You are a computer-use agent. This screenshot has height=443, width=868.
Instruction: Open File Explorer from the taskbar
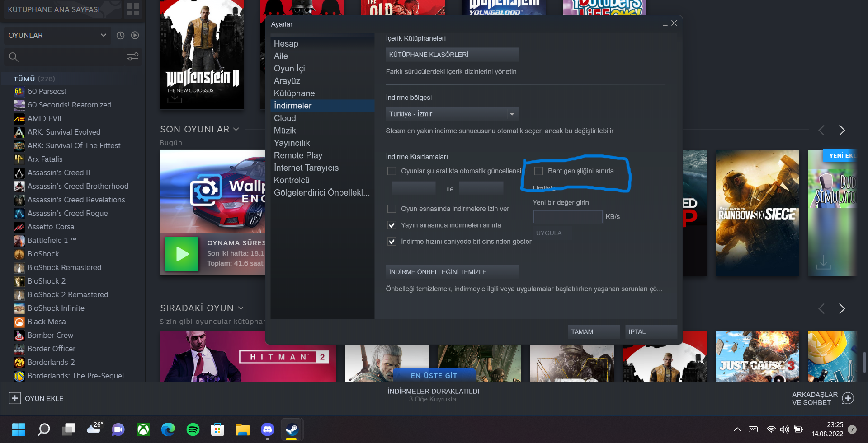(x=243, y=429)
